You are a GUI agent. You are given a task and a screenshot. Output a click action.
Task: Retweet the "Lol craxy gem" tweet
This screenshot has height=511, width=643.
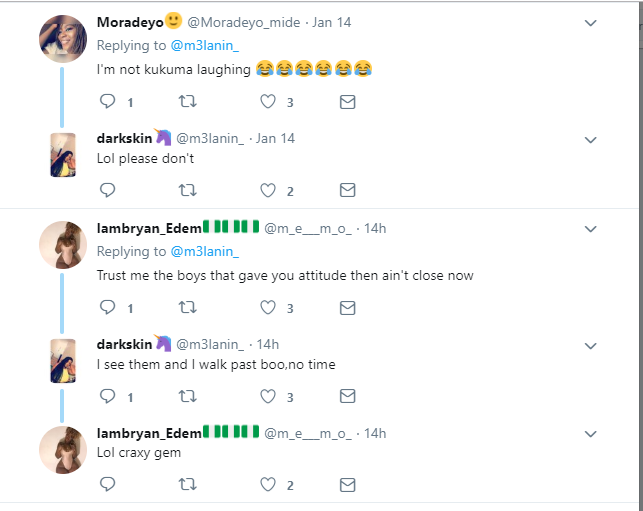tap(187, 485)
